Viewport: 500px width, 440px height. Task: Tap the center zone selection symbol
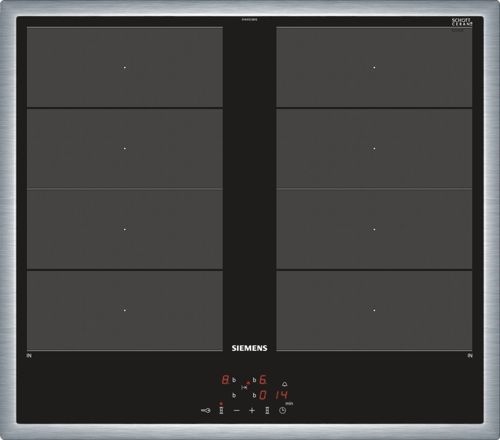pyautogui.click(x=244, y=388)
